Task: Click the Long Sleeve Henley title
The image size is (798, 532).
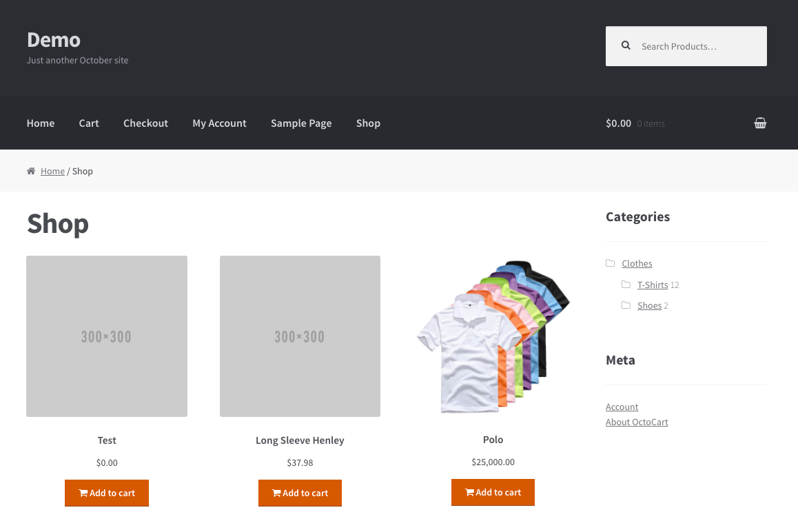Action: coord(300,440)
